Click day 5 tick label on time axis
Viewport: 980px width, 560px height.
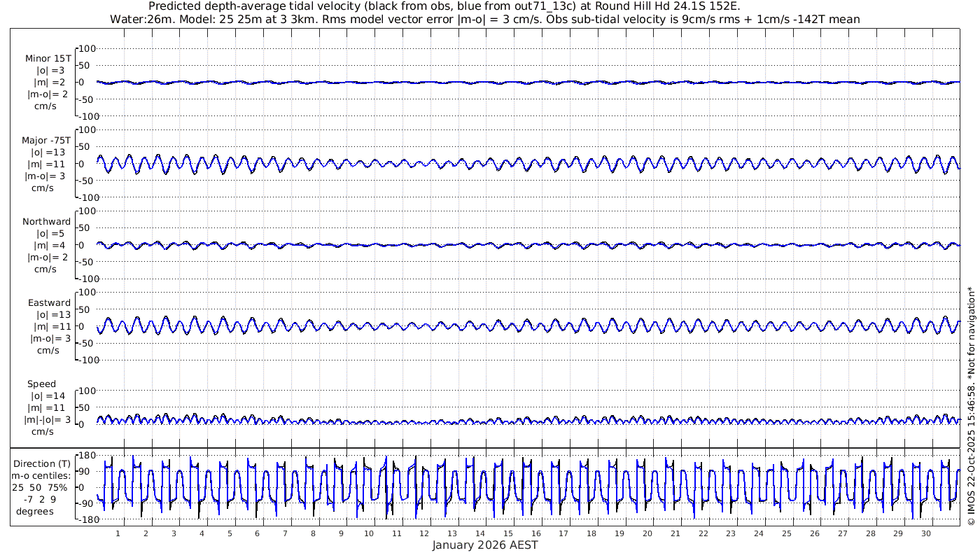(x=230, y=533)
